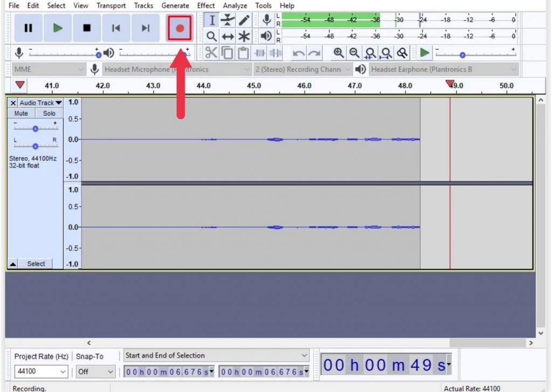Skip to start of track

click(x=116, y=28)
